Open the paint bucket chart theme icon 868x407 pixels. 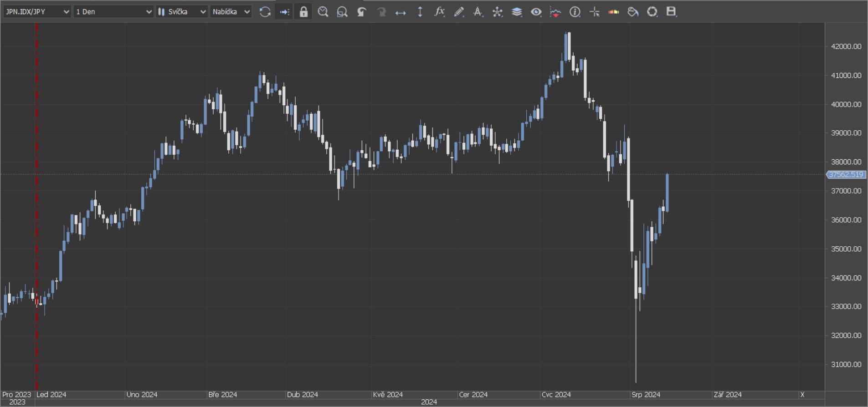click(x=633, y=12)
